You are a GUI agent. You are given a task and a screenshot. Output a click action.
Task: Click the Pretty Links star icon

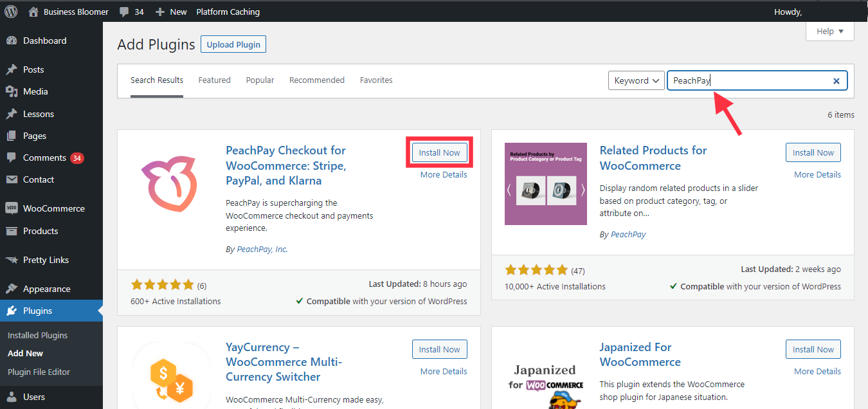point(12,260)
